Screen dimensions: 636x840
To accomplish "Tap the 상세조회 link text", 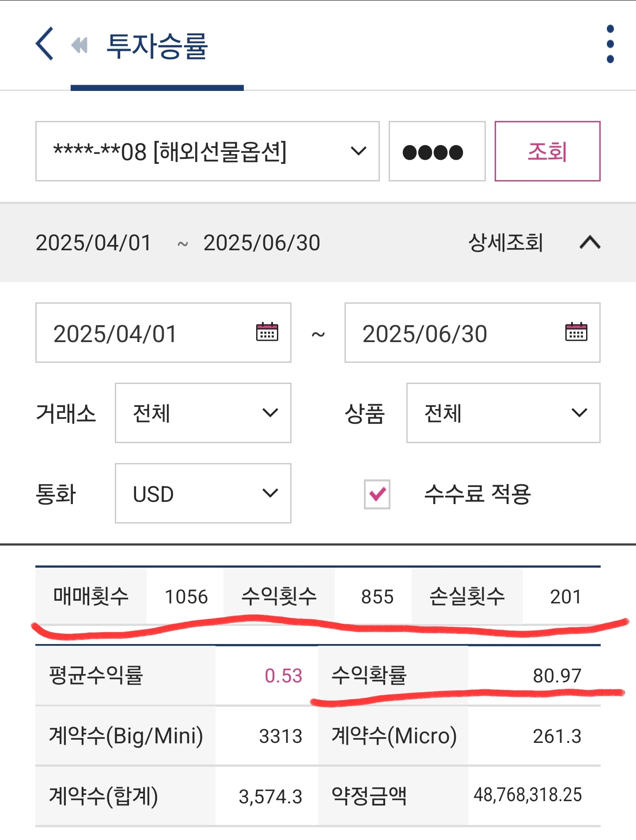I will 505,242.
